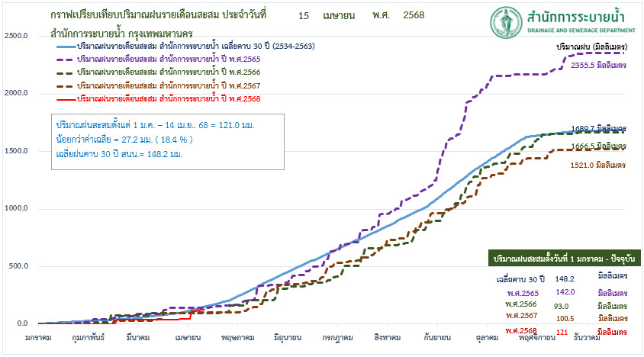Click the 1521.0 มิลลิเมตร data label
Image resolution: width=644 pixels, height=357 pixels.
(598, 165)
